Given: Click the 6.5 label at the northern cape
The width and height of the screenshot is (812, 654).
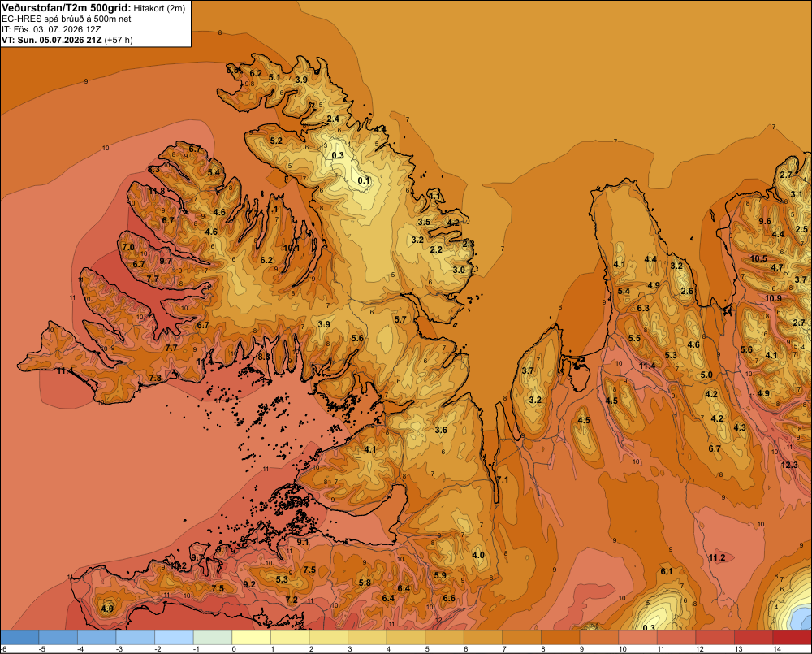Looking at the screenshot, I should tap(232, 69).
